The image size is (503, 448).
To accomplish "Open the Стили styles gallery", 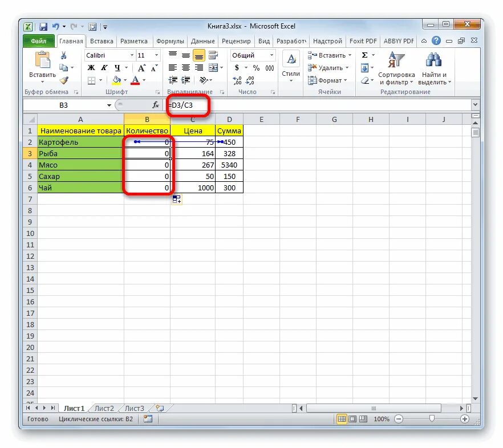I will (x=291, y=66).
